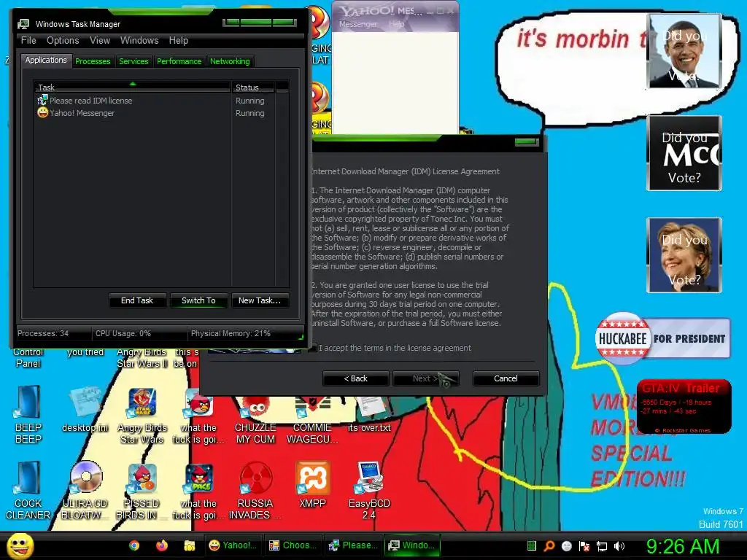Click the gray smiley tray icon
The width and height of the screenshot is (747, 560).
click(566, 545)
